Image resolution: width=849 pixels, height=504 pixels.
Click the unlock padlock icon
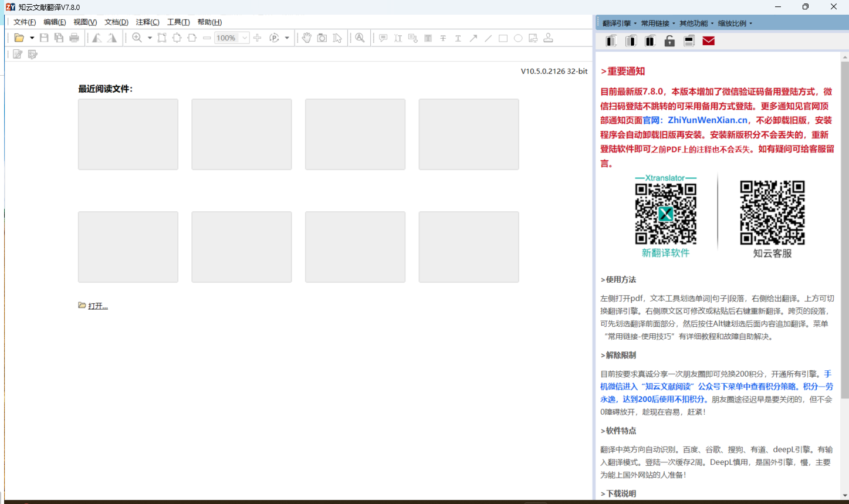click(669, 41)
